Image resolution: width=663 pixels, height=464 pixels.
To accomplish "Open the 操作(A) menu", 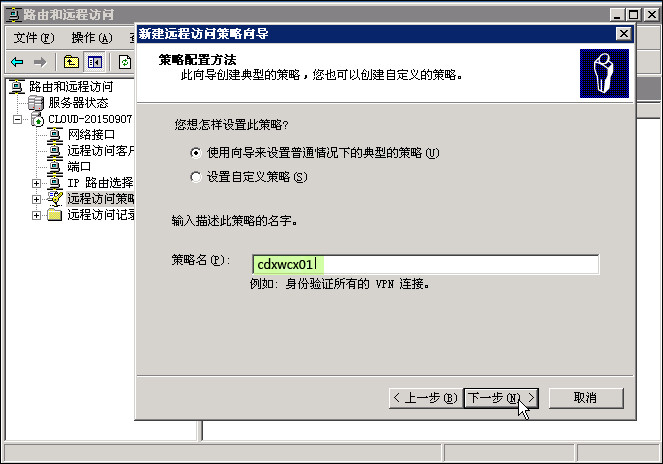I will [x=92, y=38].
